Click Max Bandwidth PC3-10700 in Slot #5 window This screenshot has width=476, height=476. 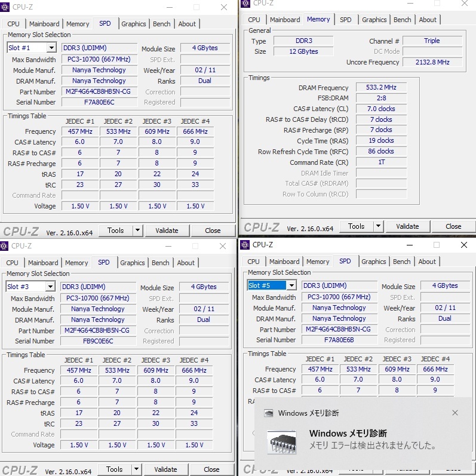339,297
